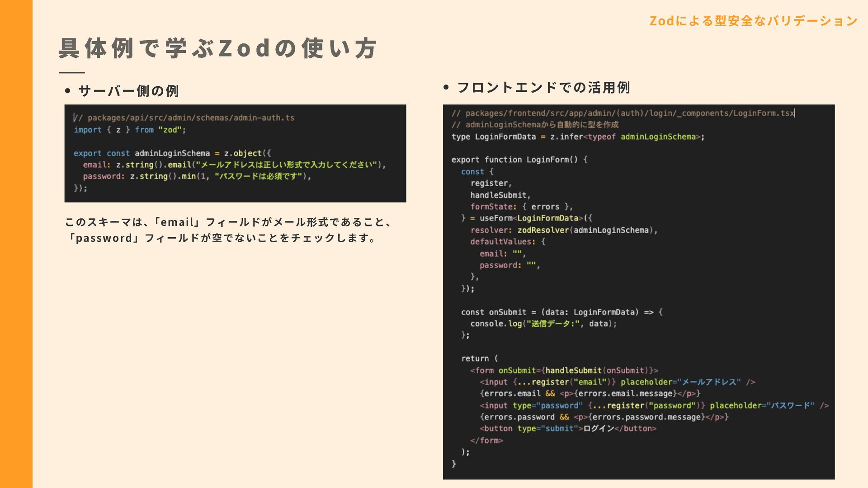Click the zodResolver(adminLoginSchema) resolver line
The image size is (868, 488).
[563, 230]
